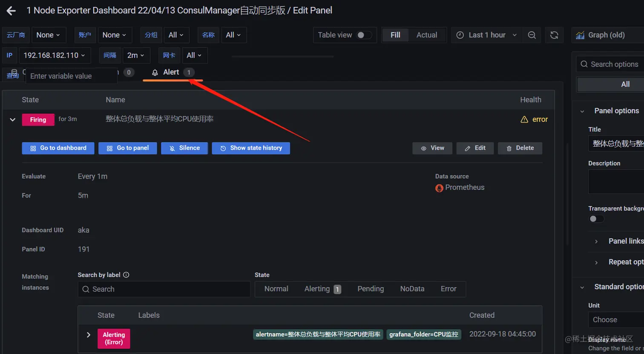This screenshot has width=644, height=354.
Task: Edit the alert rule
Action: (x=475, y=148)
